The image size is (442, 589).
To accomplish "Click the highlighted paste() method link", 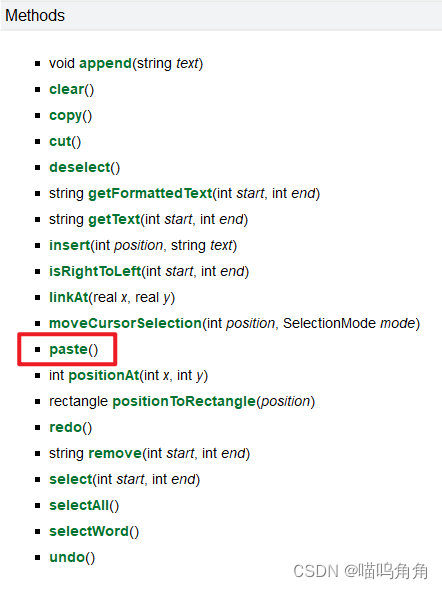I will point(68,349).
